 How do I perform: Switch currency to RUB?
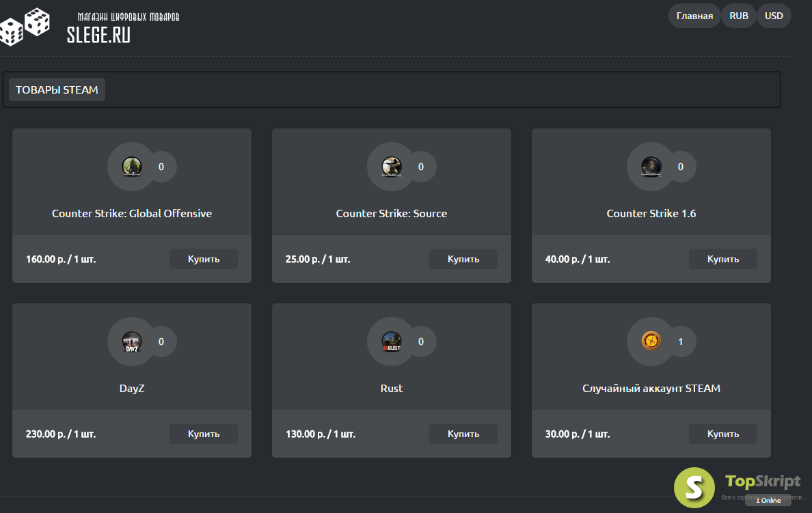click(x=738, y=16)
